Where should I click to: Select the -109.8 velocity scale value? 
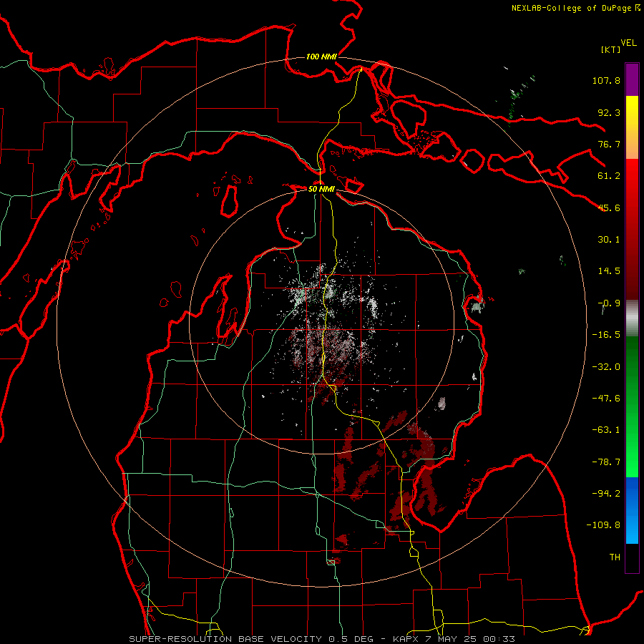[603, 525]
